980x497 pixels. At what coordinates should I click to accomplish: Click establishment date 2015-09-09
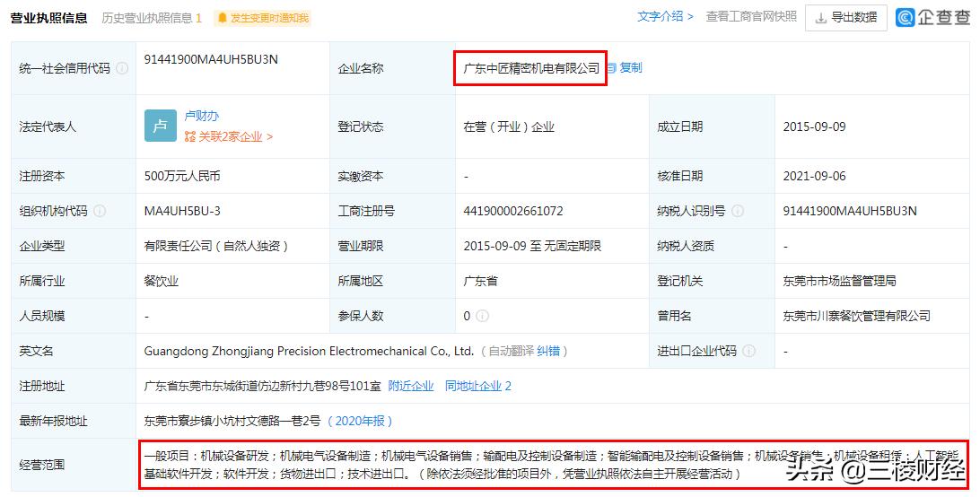click(814, 126)
